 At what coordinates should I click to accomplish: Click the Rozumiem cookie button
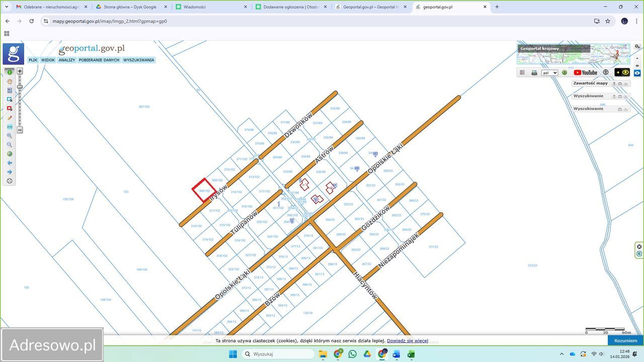[625, 340]
